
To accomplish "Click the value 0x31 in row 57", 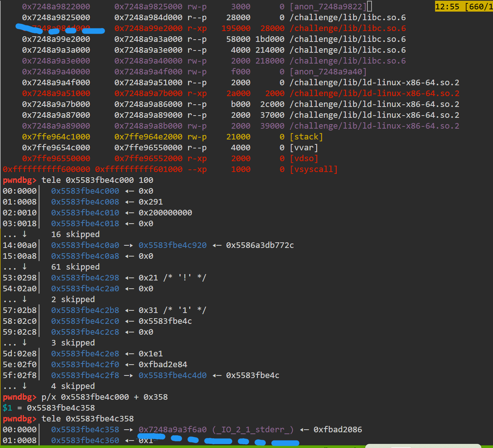I will pos(148,310).
